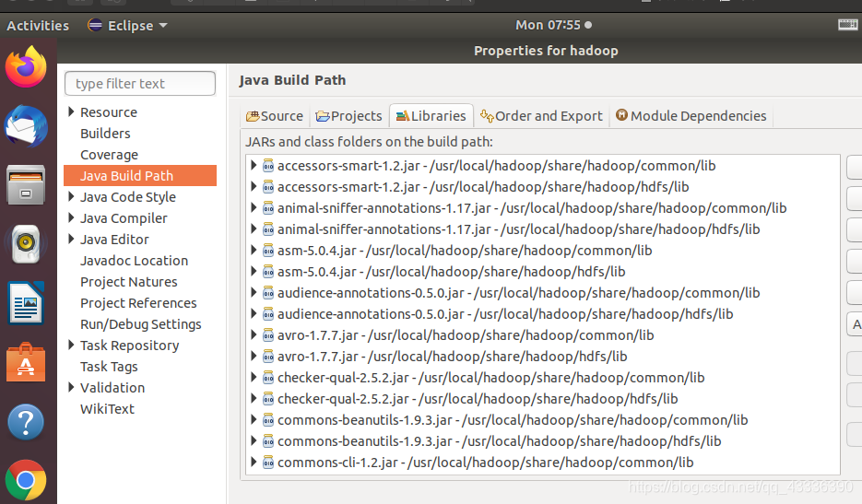862x504 pixels.
Task: Select Task Tags entry
Action: [x=110, y=367]
